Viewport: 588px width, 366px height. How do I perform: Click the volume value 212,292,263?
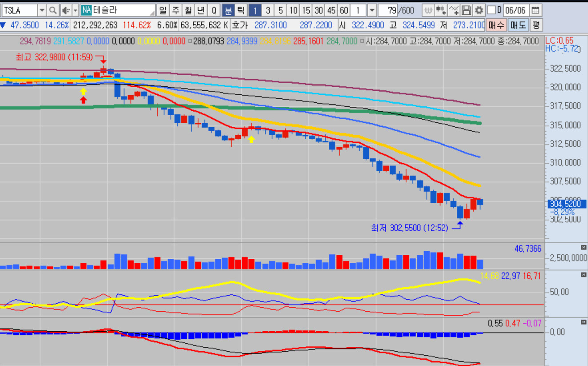[x=95, y=25]
